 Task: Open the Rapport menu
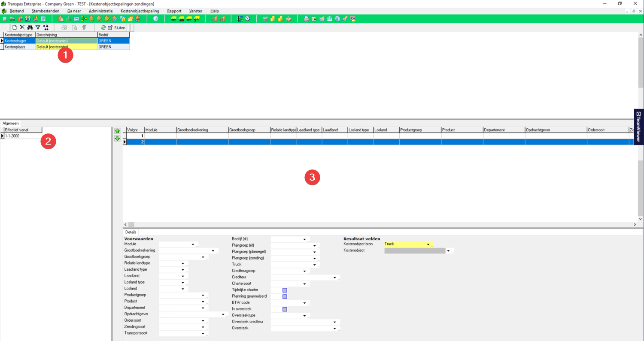click(174, 11)
